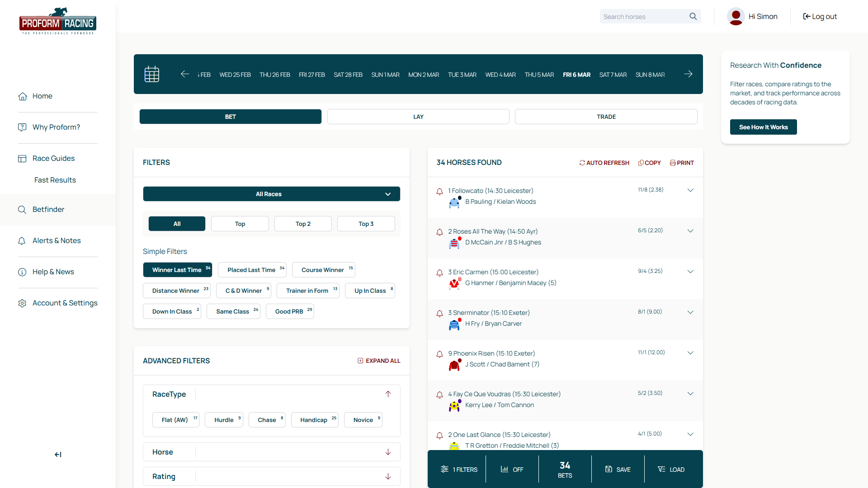Go to next dates arrow
Screen dimensions: 868x488
[x=688, y=74]
